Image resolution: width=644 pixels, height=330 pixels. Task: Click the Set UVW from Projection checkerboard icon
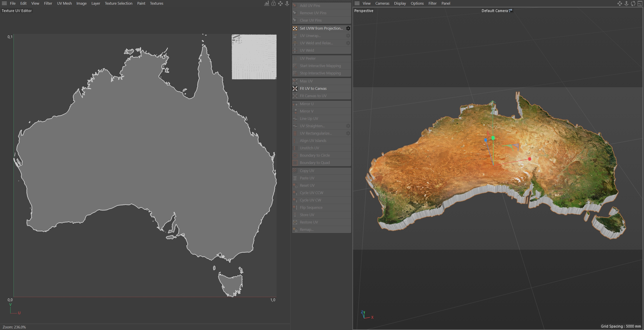295,28
